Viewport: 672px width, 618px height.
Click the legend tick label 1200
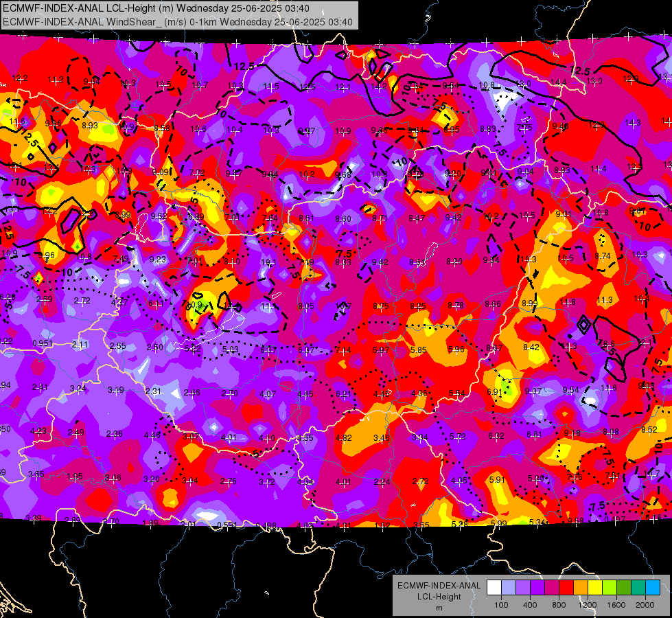pos(588,605)
